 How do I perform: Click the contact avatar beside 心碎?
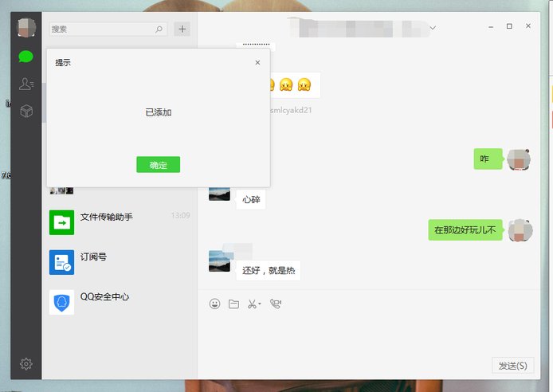pos(219,194)
